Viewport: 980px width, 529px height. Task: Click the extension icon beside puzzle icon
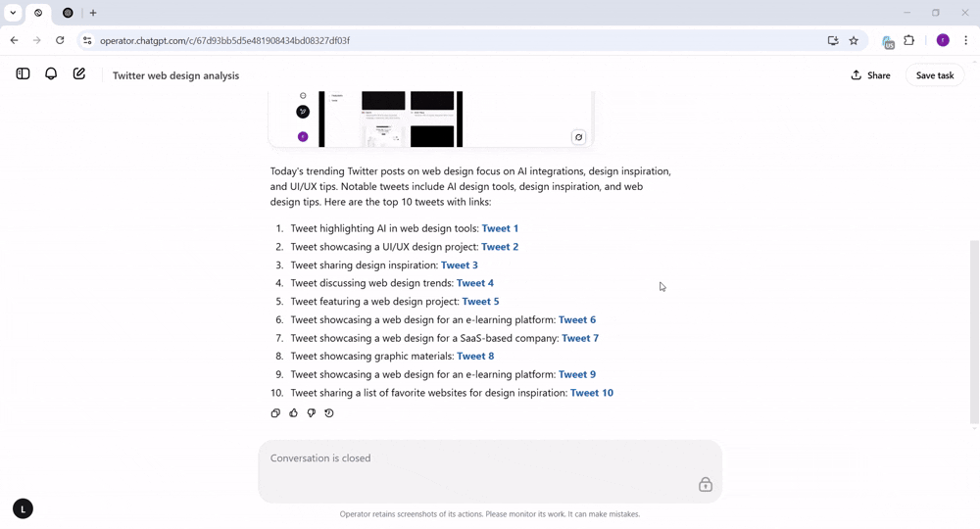888,42
